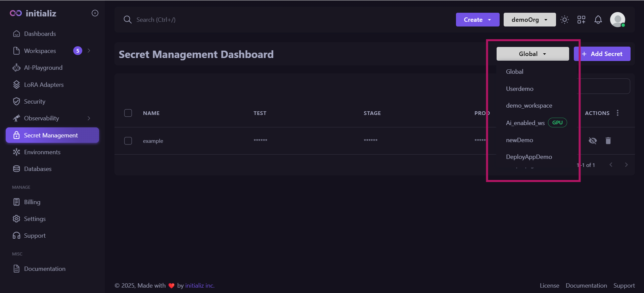This screenshot has width=644, height=293.
Task: Open Environments in the sidebar
Action: (52, 152)
